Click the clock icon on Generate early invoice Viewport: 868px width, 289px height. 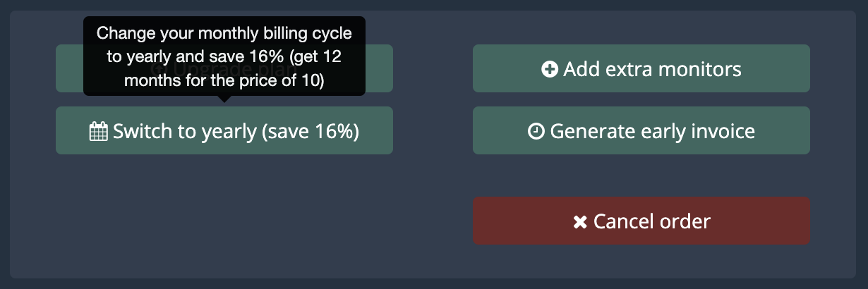pyautogui.click(x=536, y=131)
